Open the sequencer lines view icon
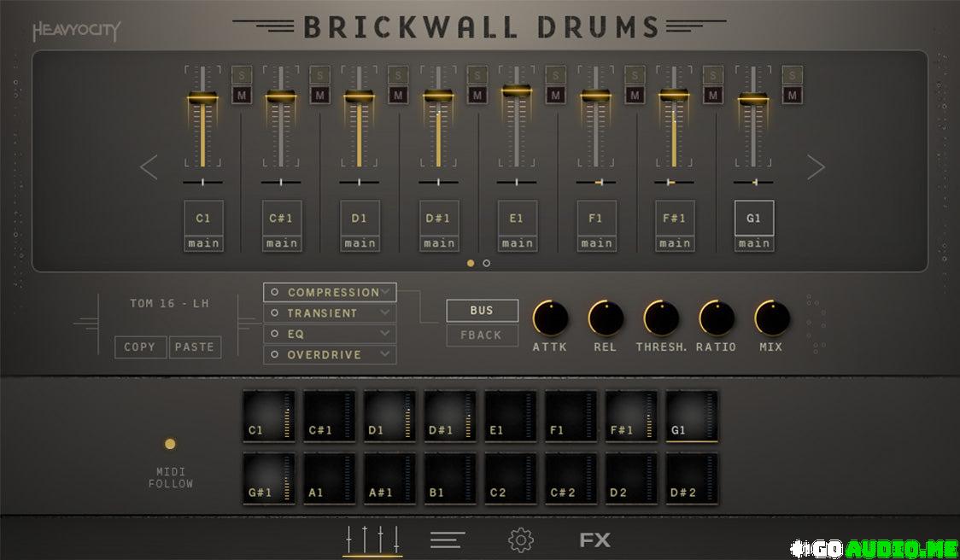960x560 pixels. (x=448, y=540)
